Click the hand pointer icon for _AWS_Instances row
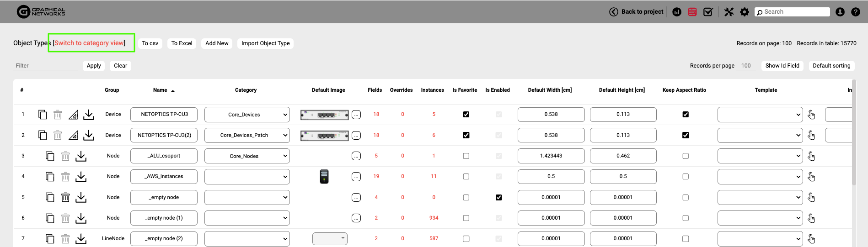This screenshot has height=247, width=868. pos(811,177)
